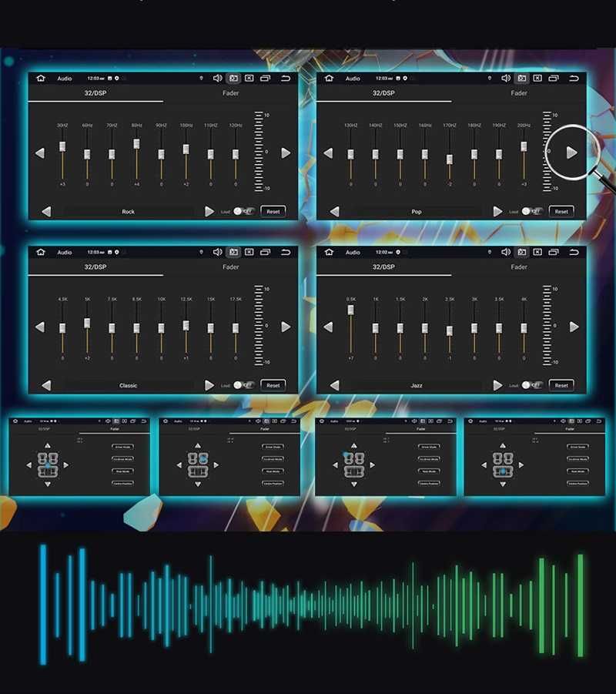This screenshot has width=616, height=694.
Task: Select the 32/DSP tab in the Jazz panel
Action: pyautogui.click(x=383, y=267)
